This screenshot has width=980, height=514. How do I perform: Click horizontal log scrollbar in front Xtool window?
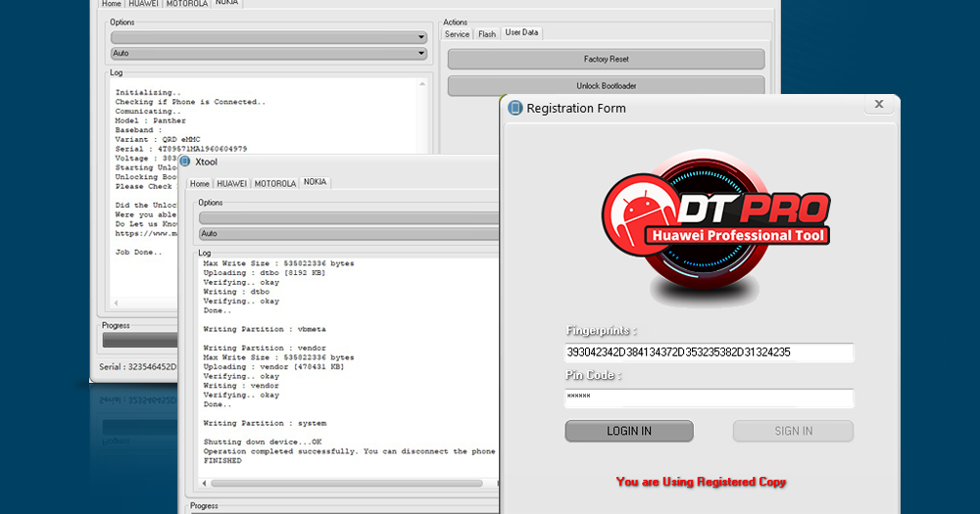coord(347,484)
